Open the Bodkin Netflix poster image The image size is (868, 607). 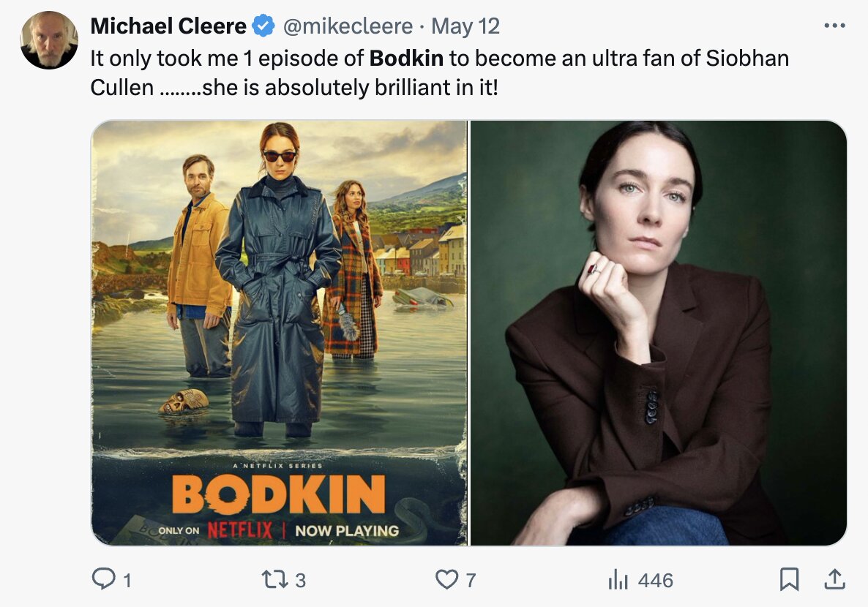(279, 333)
